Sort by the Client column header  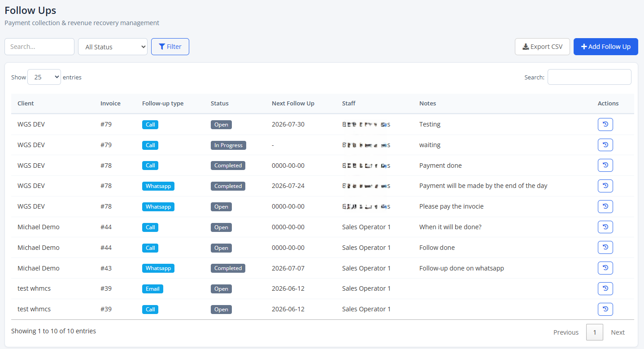(26, 103)
